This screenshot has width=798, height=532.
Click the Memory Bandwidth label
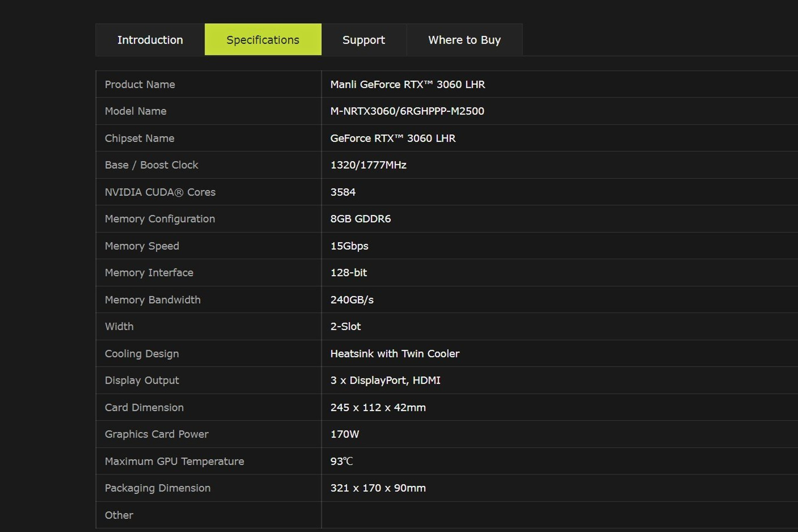tap(153, 300)
